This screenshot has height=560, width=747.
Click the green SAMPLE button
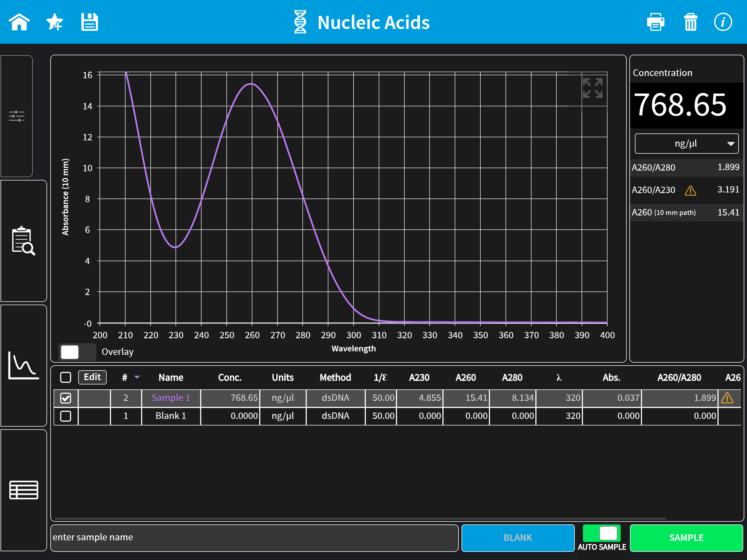[686, 538]
